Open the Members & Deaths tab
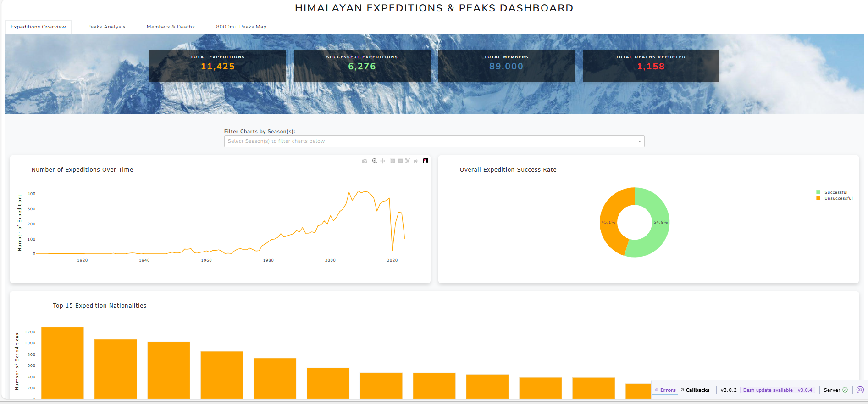 coord(171,27)
